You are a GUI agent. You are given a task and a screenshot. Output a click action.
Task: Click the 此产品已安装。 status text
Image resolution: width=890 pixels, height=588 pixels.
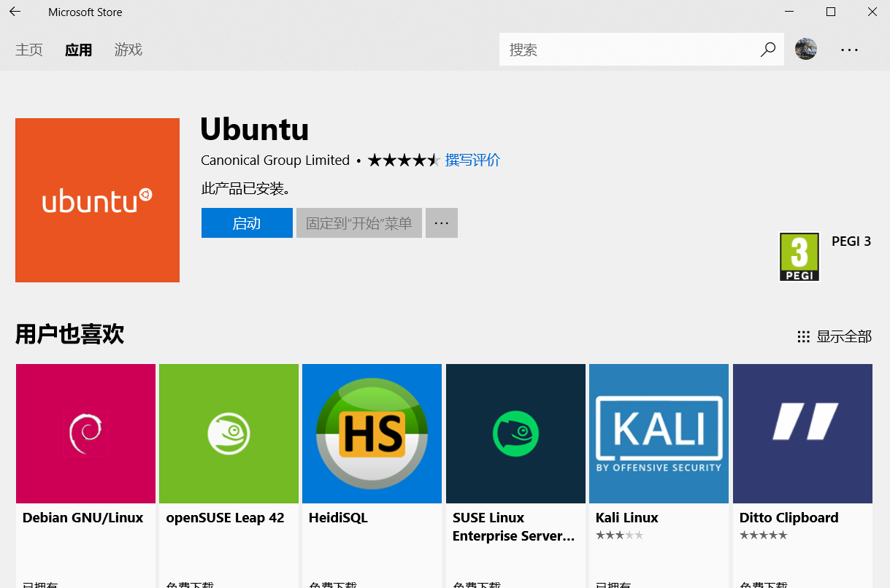pyautogui.click(x=246, y=189)
